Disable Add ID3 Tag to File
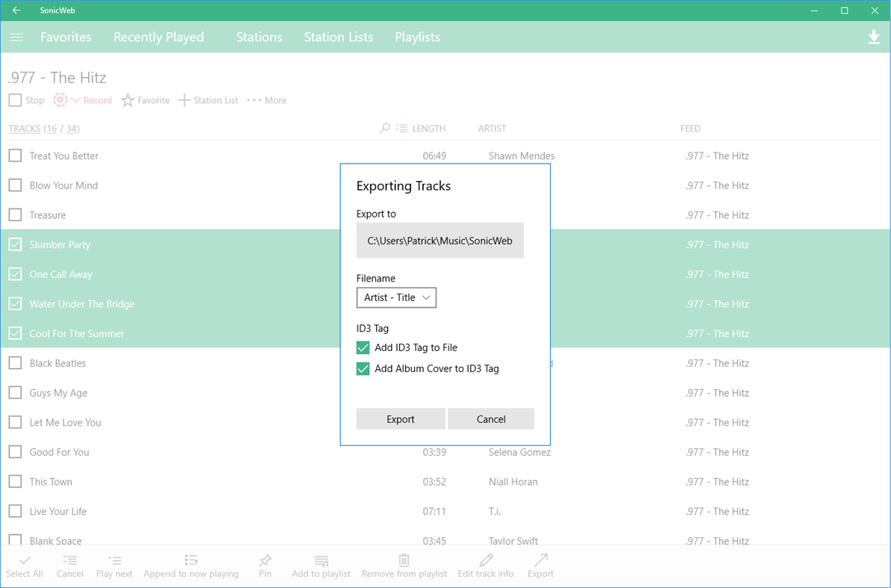 tap(363, 347)
